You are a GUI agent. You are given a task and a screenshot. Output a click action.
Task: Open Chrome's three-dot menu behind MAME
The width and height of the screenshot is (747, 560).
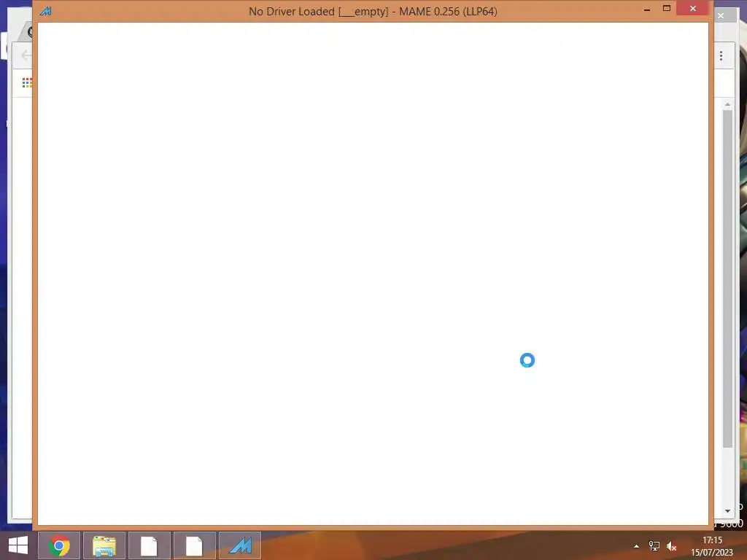pos(721,55)
